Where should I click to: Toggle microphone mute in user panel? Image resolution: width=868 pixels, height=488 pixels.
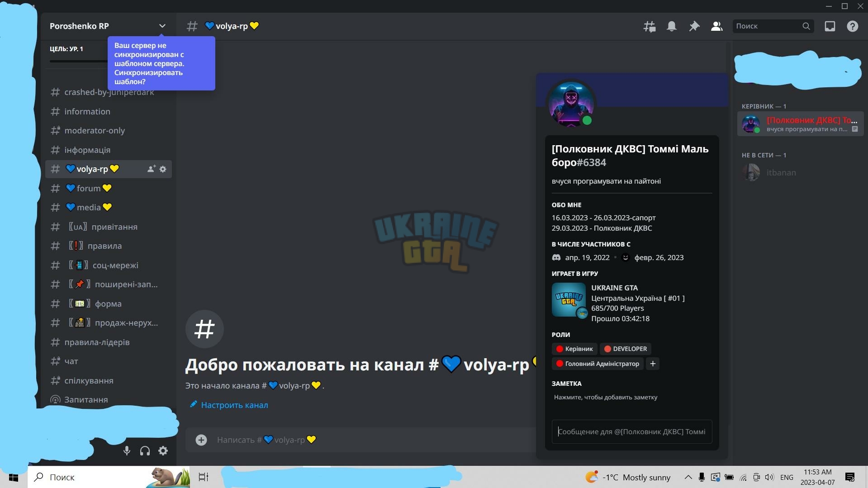(x=127, y=450)
